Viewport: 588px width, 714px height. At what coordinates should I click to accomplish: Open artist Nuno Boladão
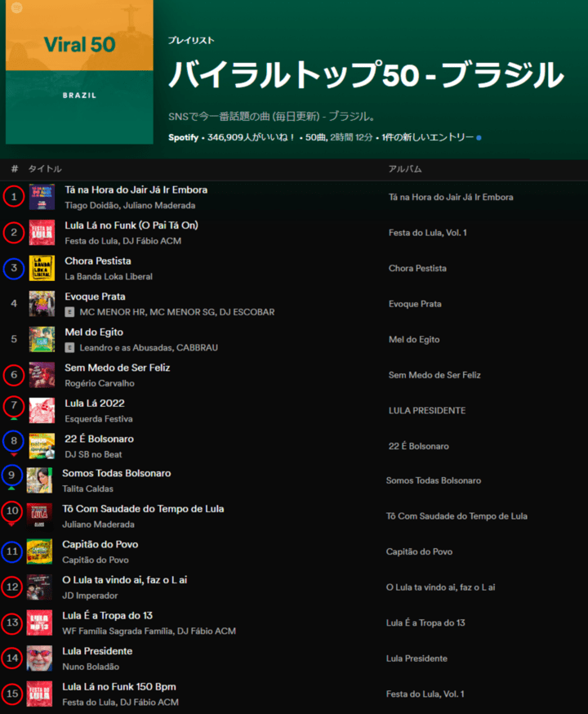coord(91,667)
